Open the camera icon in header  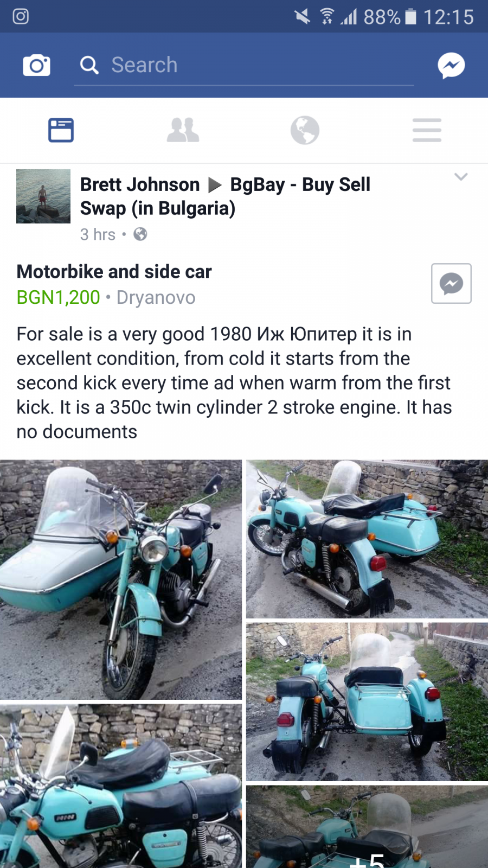click(36, 65)
